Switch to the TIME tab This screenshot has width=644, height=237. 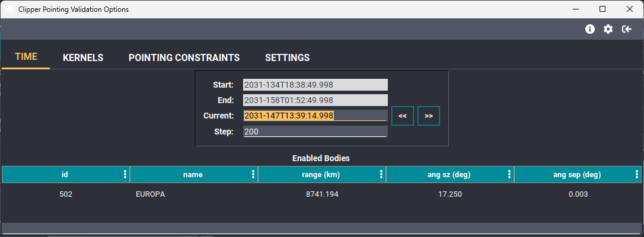26,57
